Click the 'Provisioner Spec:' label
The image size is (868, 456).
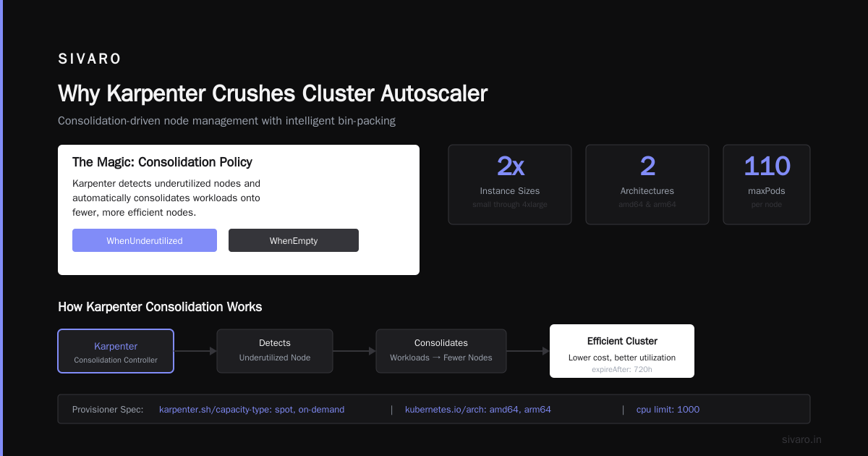tap(108, 410)
